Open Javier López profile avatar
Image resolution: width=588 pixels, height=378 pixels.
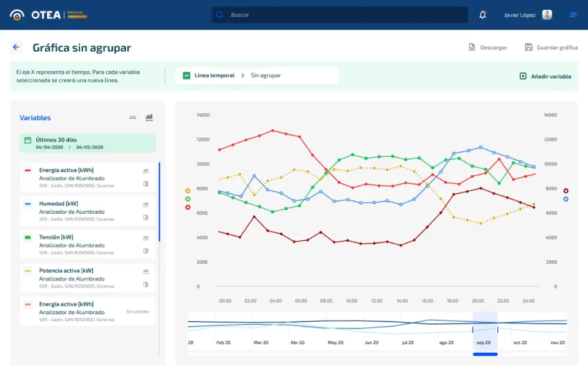(547, 15)
